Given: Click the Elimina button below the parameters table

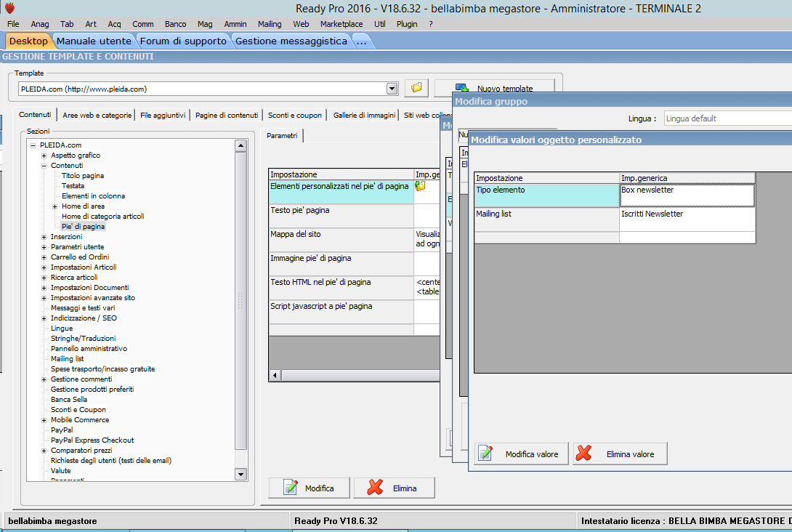Looking at the screenshot, I should click(394, 488).
